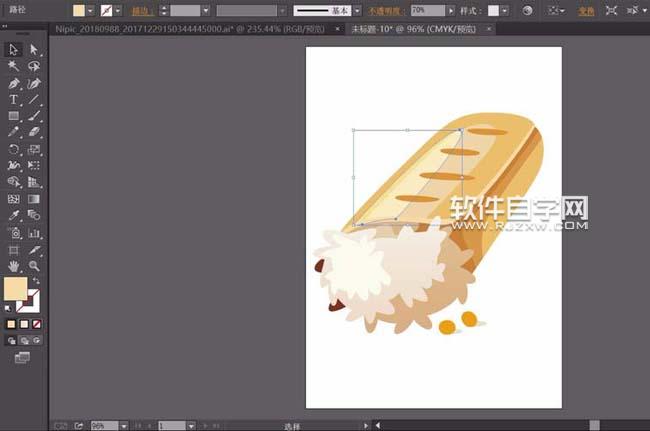Select the Perspective Grid tool
650x431 pixels.
pos(34,182)
